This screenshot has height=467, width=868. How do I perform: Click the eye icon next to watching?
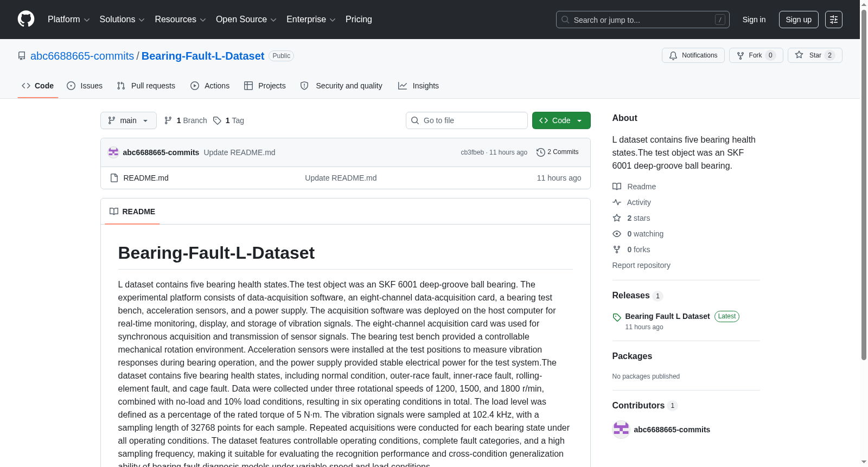pos(617,234)
